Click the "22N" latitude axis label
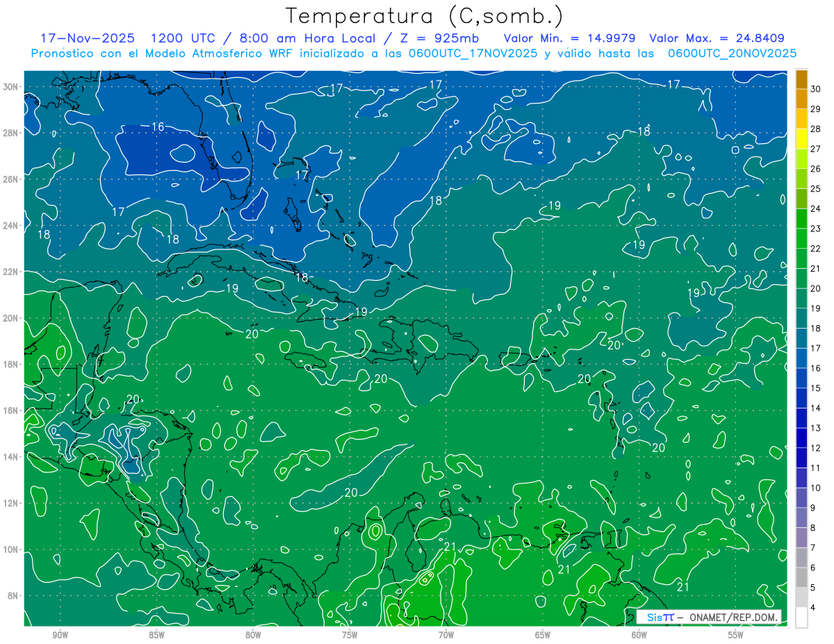Image resolution: width=834 pixels, height=644 pixels. tap(11, 272)
